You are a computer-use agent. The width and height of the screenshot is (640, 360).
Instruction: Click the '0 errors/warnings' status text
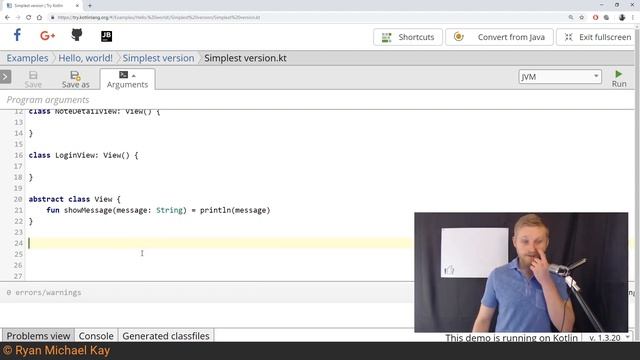coord(44,293)
